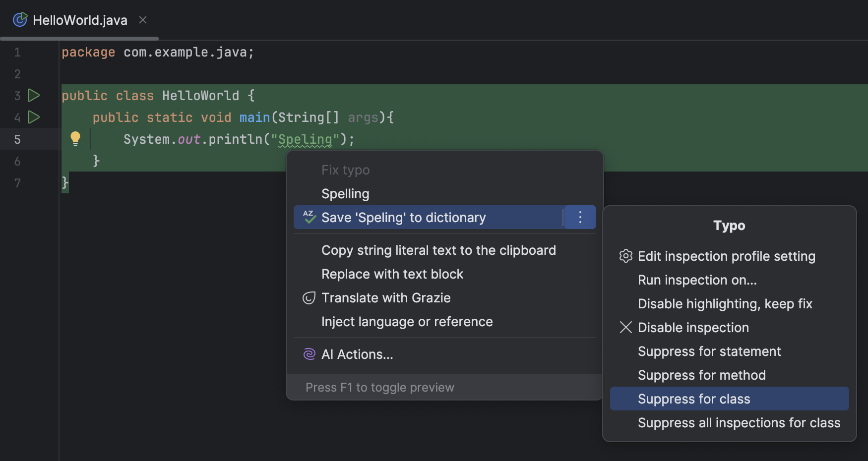Screen dimensions: 868x461
Task: Click the run icon beside class HelloWorld
Action: [x=33, y=95]
